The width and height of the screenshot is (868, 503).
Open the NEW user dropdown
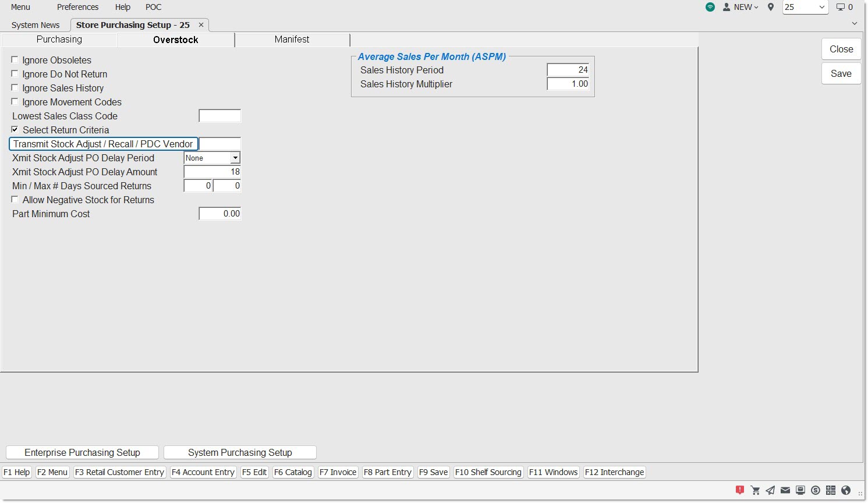click(x=741, y=7)
